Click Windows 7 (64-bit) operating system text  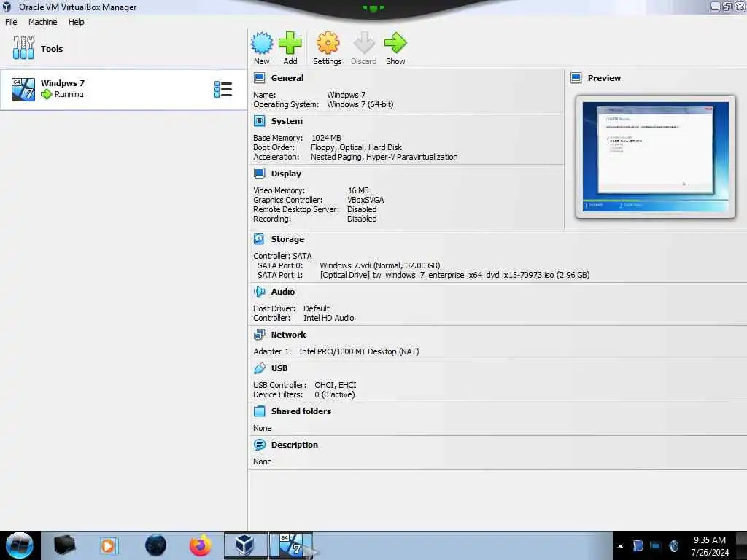coord(360,104)
